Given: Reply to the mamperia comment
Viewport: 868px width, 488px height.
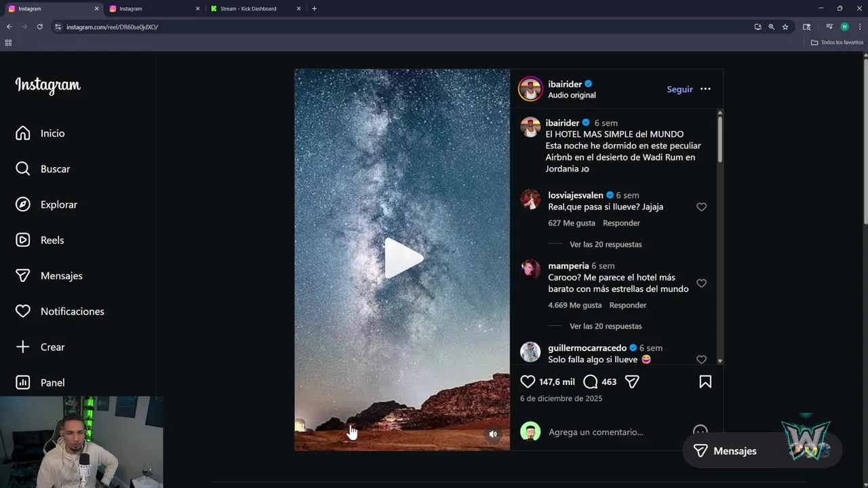Looking at the screenshot, I should pyautogui.click(x=628, y=305).
